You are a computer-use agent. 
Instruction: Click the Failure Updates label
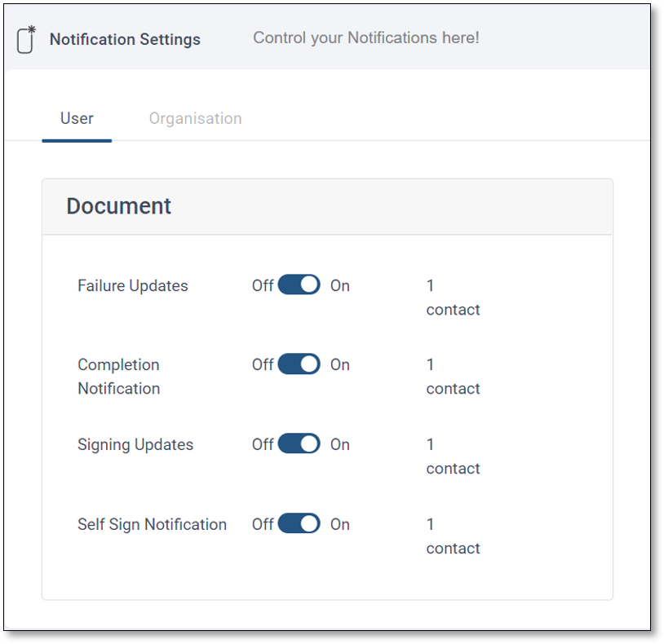point(133,286)
